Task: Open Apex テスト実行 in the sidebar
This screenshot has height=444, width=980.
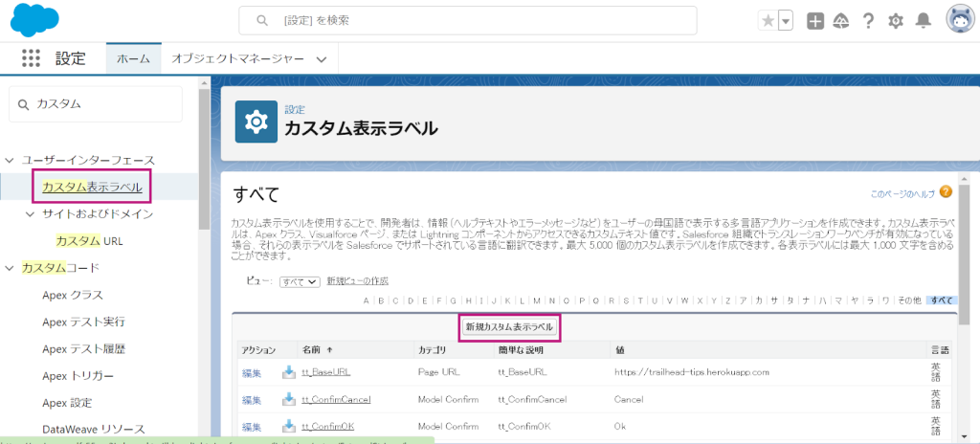Action: (x=84, y=322)
